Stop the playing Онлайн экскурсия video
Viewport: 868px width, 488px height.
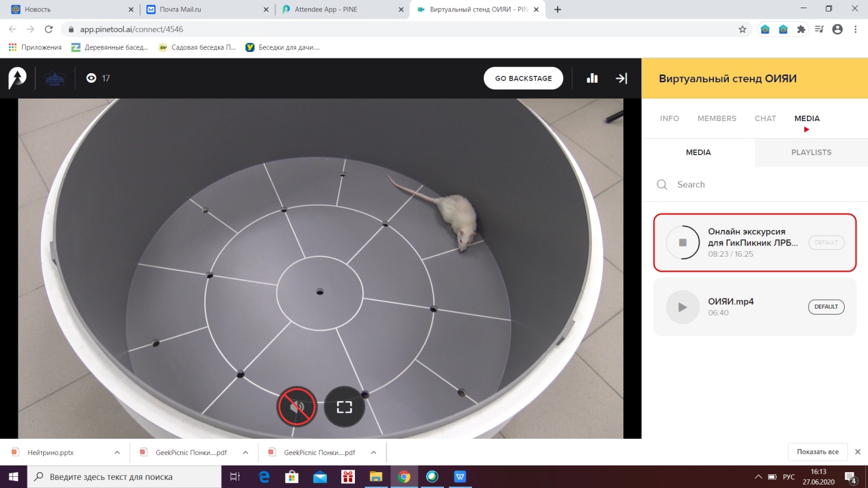(682, 242)
